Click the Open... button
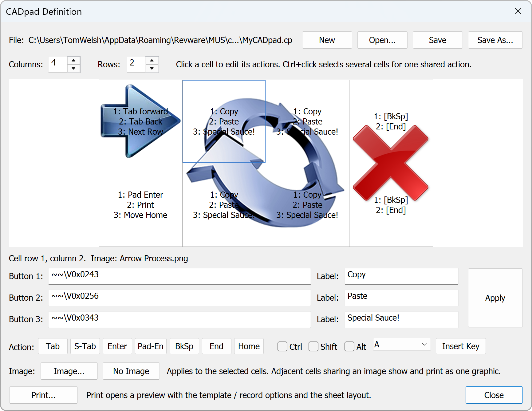 point(382,40)
